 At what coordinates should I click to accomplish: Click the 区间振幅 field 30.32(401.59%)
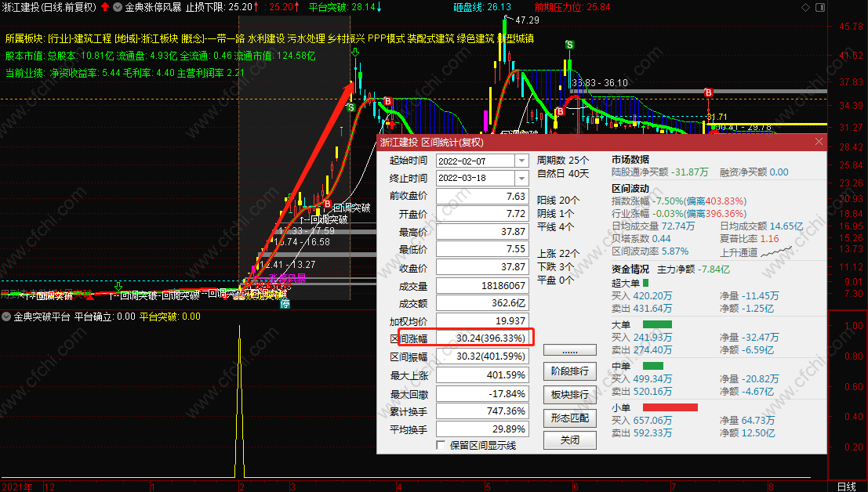pyautogui.click(x=482, y=356)
